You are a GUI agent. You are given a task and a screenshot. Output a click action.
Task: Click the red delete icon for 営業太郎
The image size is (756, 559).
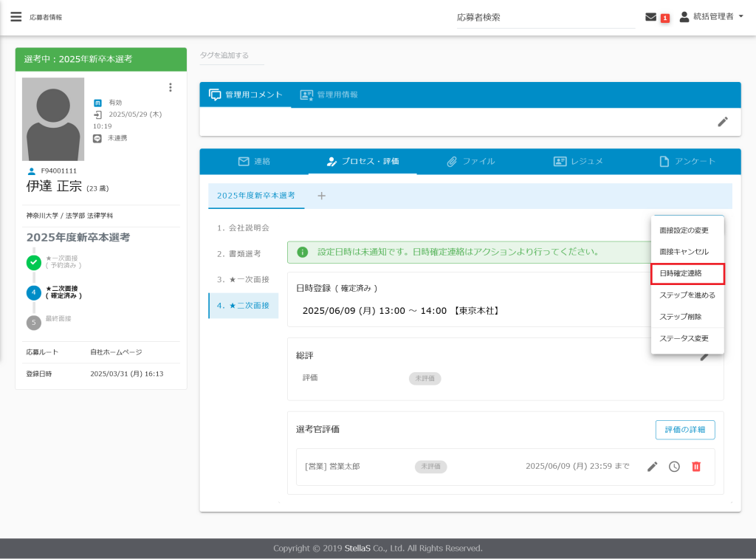pos(695,467)
